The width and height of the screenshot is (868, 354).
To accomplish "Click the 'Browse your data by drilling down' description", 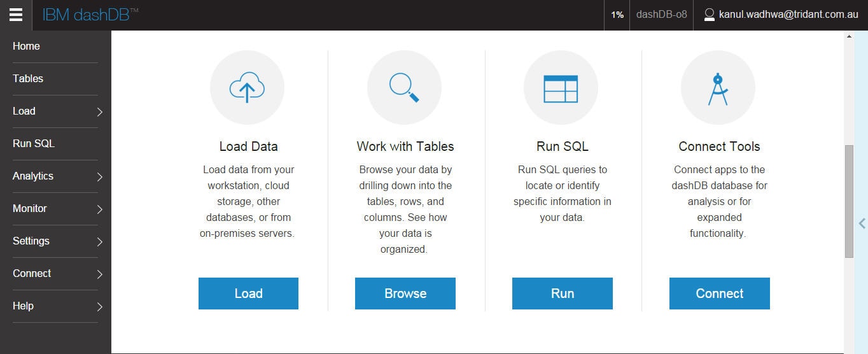I will point(405,209).
